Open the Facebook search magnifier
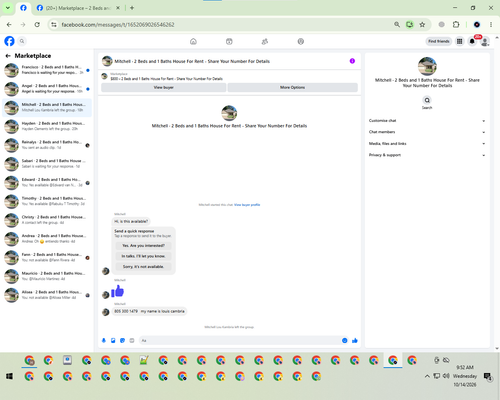The height and width of the screenshot is (400, 500). tap(22, 41)
